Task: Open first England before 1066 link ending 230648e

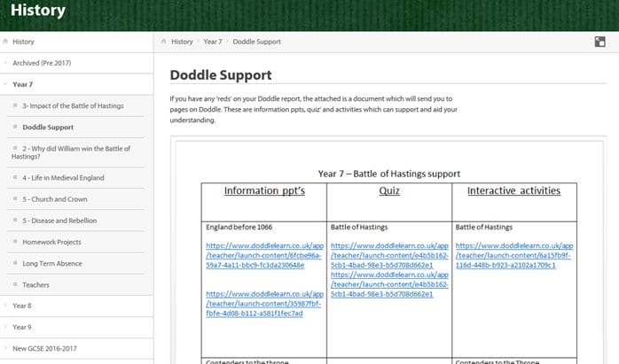Action: click(264, 255)
